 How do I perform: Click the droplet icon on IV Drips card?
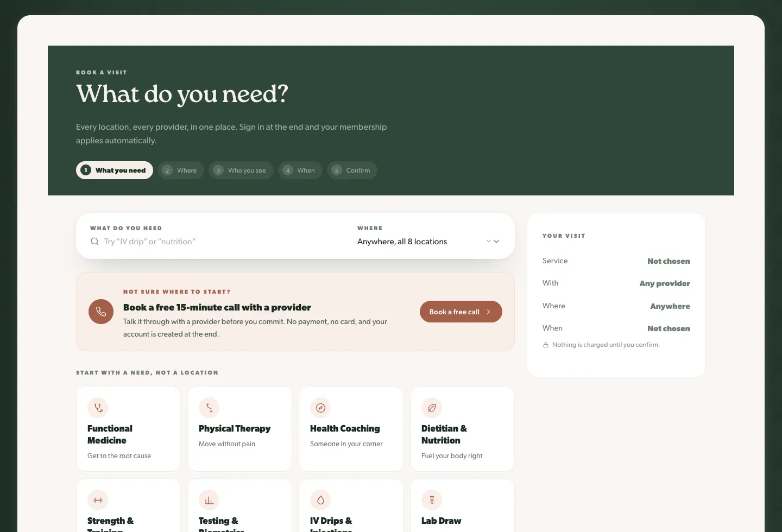pos(320,500)
